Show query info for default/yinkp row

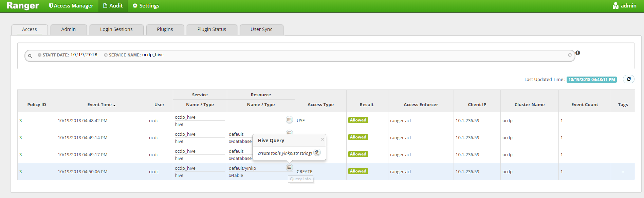pyautogui.click(x=289, y=167)
